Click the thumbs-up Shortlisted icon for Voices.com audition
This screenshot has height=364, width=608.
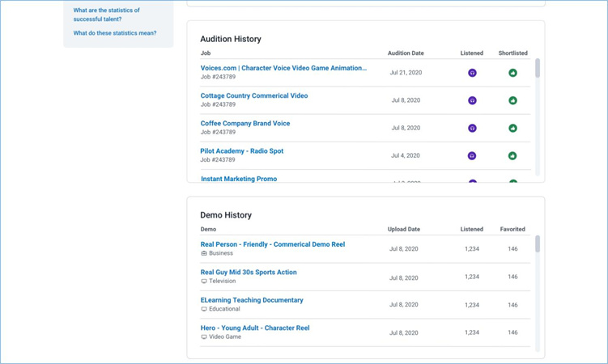point(512,73)
